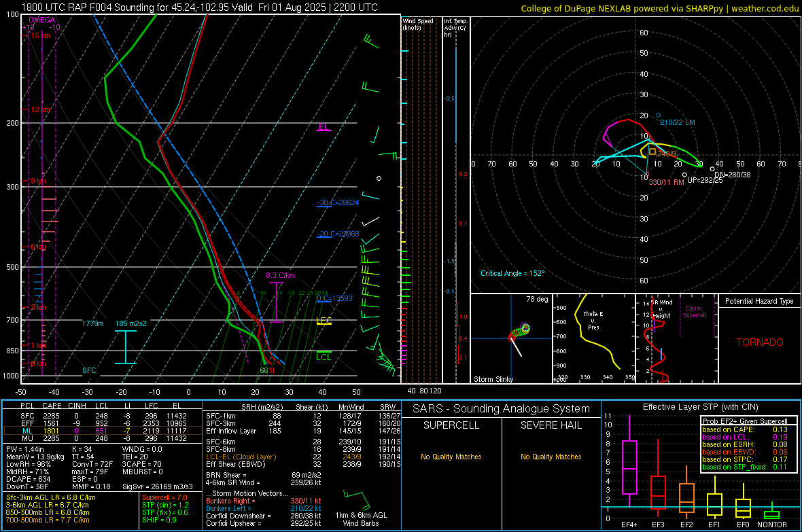Viewport: 802px width, 532px height.
Task: Click the magenta 8.3 C/km lapse-rate bracket
Action: [276, 302]
